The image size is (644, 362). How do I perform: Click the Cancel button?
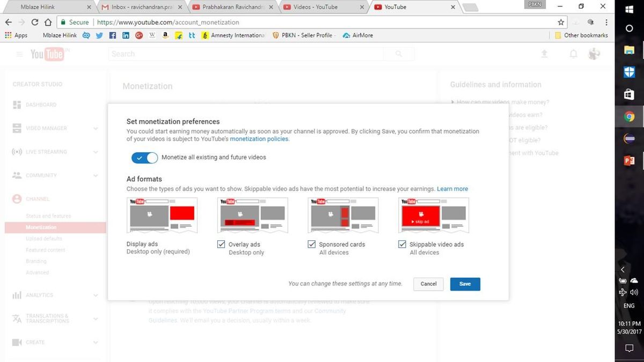click(428, 284)
